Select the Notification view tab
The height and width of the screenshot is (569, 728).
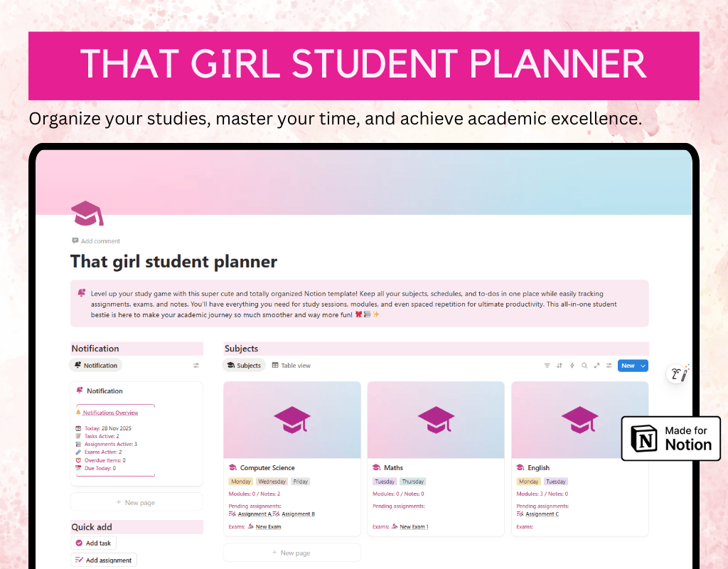tap(96, 366)
